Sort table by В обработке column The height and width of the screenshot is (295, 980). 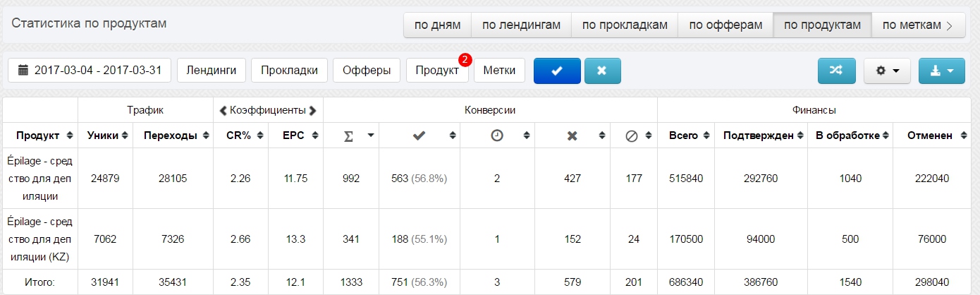[850, 136]
